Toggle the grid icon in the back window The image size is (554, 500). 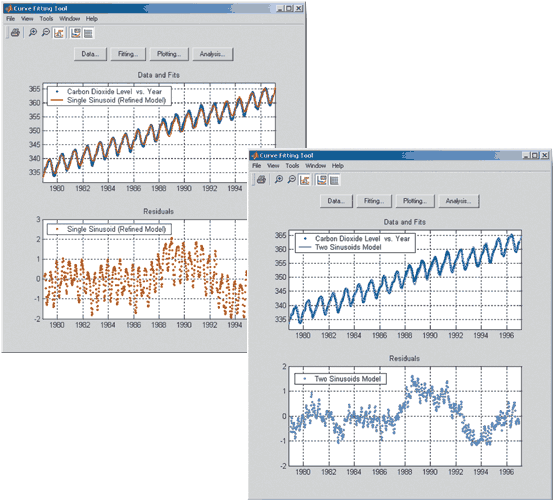pos(88,33)
